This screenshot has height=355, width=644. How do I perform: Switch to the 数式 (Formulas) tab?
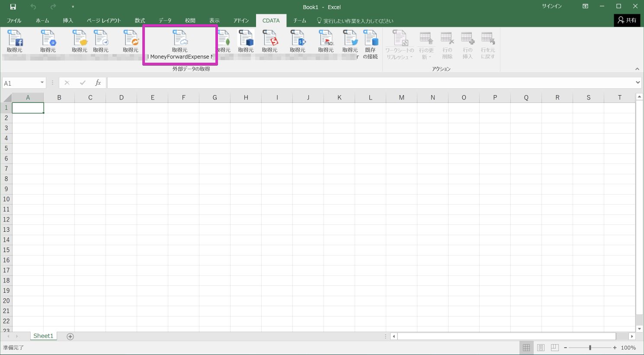pos(140,21)
